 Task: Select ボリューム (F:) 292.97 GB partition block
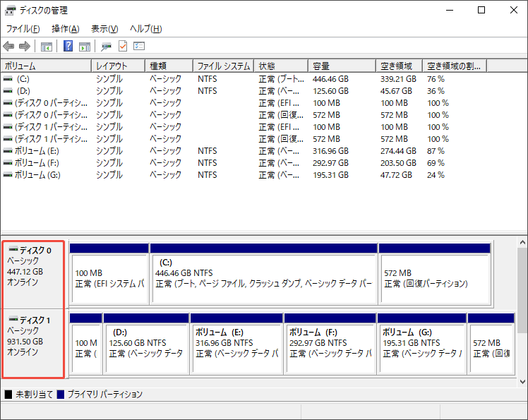point(330,344)
